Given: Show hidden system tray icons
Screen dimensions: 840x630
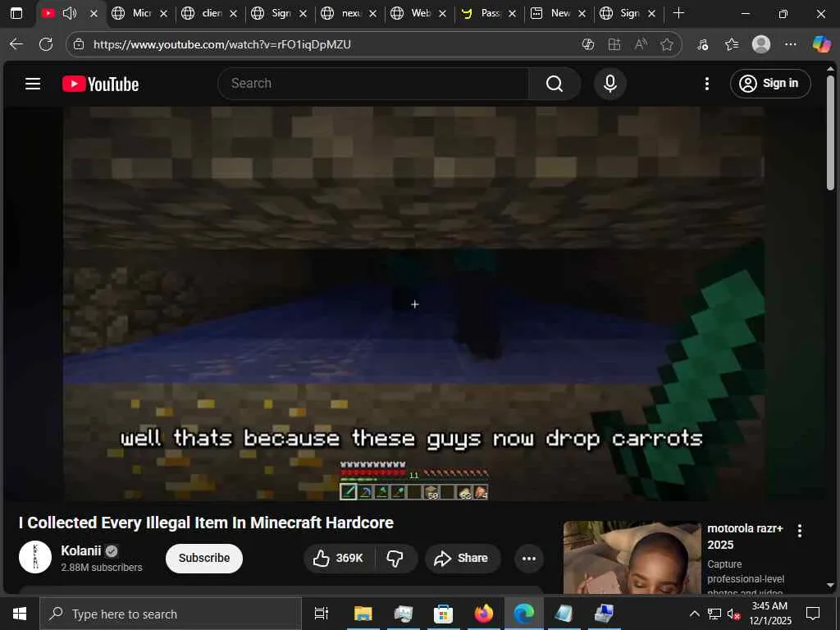Looking at the screenshot, I should [x=694, y=614].
